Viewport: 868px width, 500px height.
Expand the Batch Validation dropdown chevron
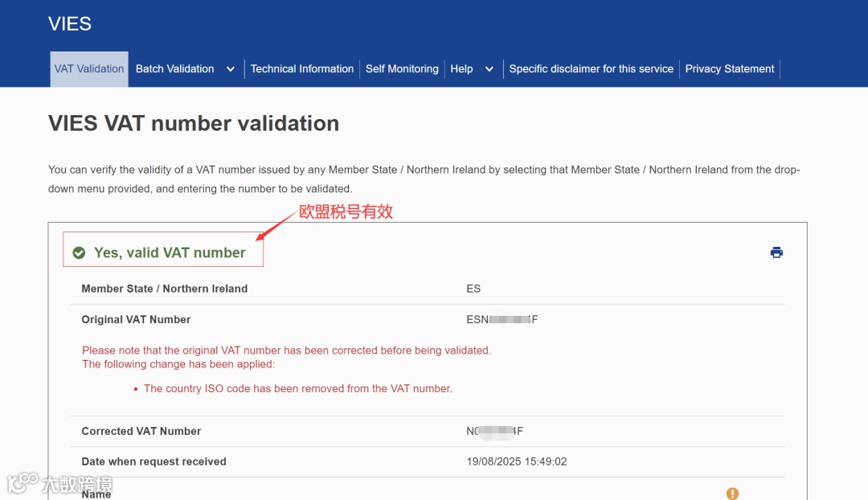(231, 69)
